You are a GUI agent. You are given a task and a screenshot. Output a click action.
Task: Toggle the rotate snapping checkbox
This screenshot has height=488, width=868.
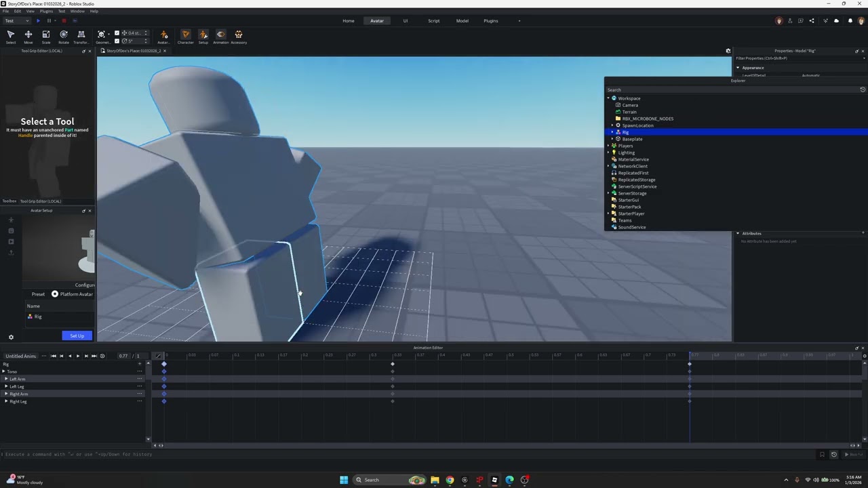pyautogui.click(x=117, y=41)
